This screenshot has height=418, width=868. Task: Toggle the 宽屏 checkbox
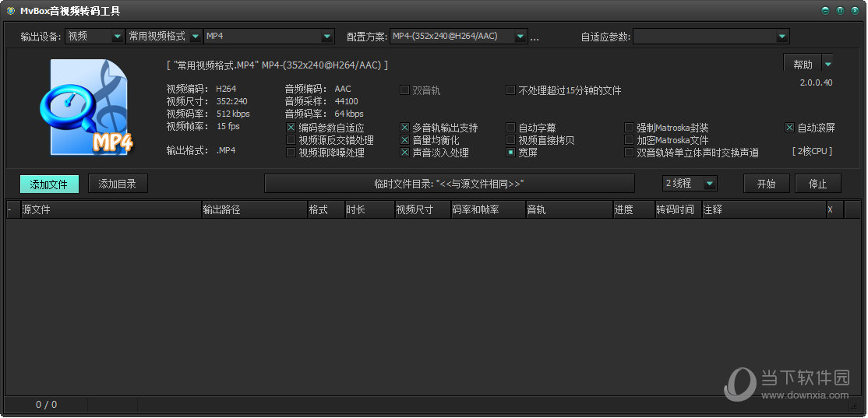tap(510, 152)
